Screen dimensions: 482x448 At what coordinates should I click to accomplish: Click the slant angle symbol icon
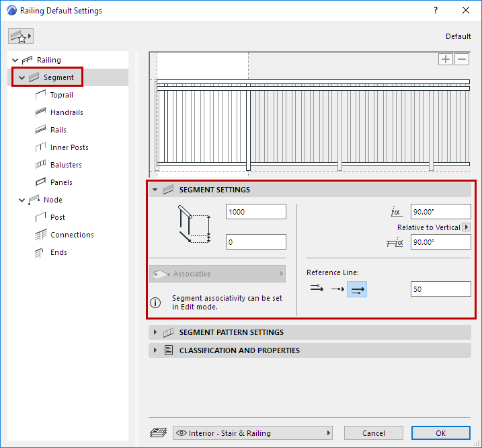pos(396,212)
